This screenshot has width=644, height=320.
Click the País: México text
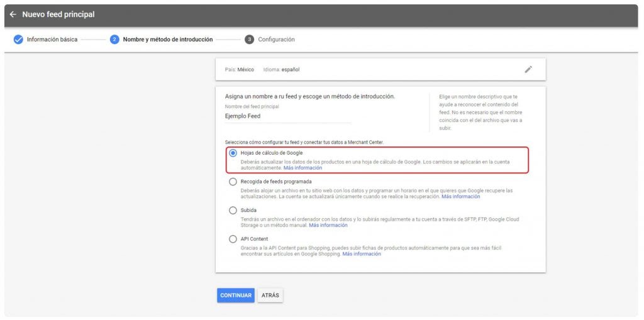coord(240,69)
